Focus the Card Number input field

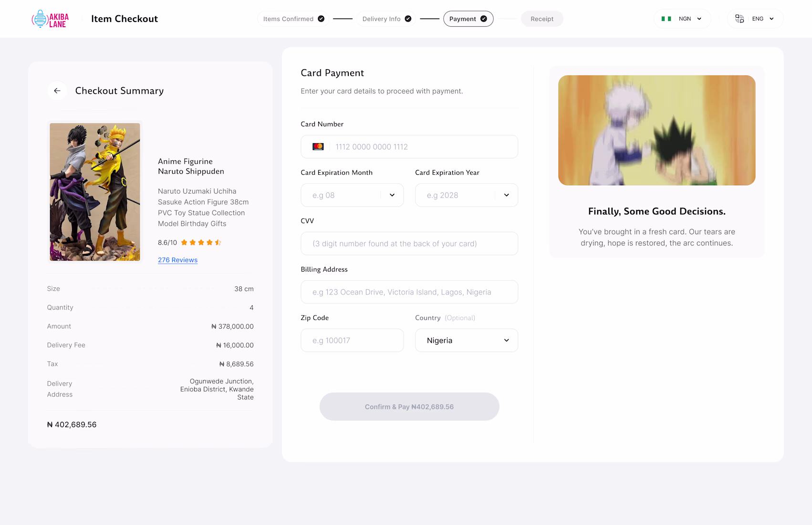pos(409,147)
